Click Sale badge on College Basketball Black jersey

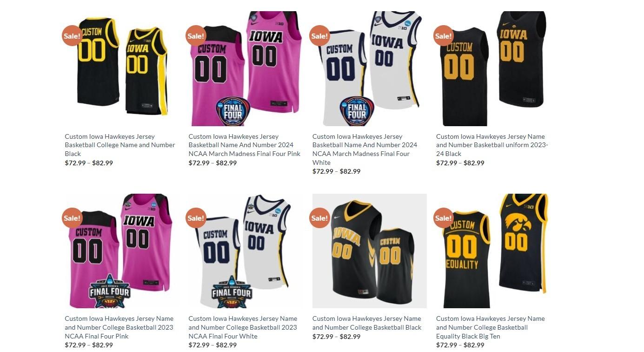pos(319,218)
